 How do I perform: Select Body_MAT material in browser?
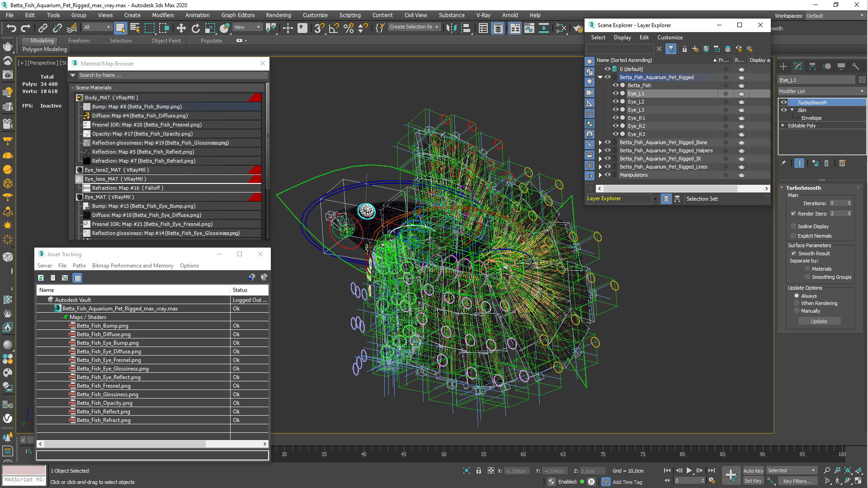pos(169,98)
